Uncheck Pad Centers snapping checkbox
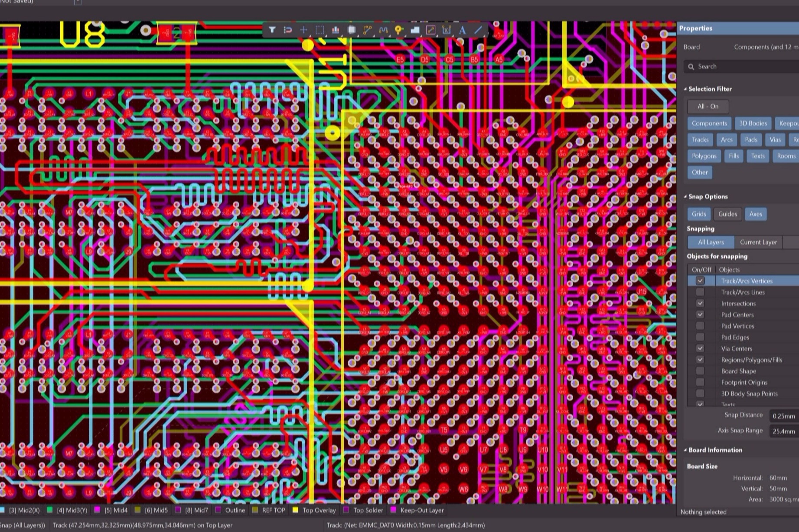 pyautogui.click(x=700, y=315)
